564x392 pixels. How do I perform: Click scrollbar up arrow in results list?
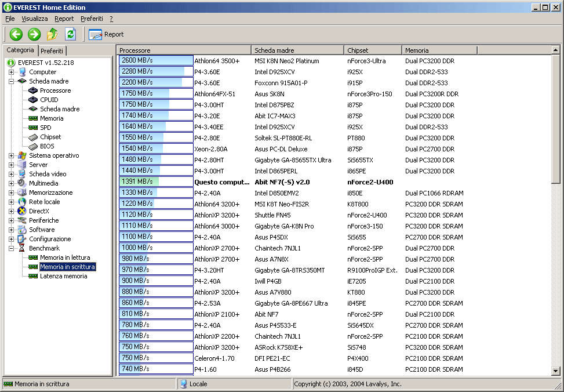[556, 50]
